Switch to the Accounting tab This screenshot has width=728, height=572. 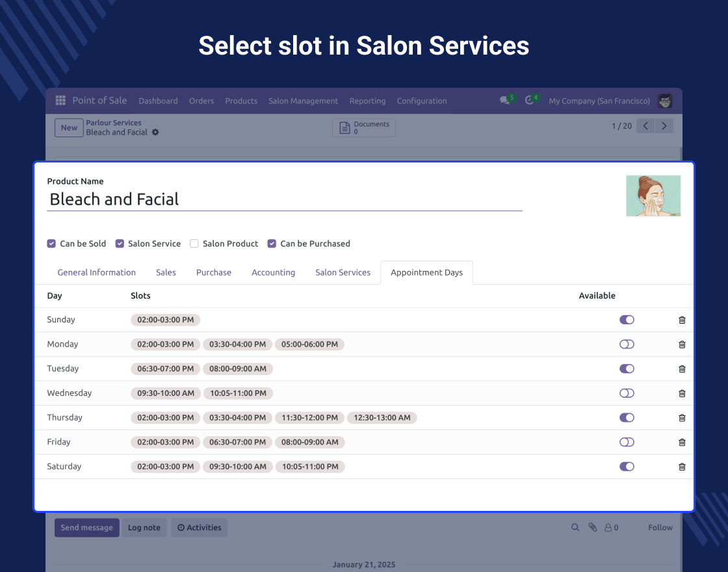tap(273, 272)
